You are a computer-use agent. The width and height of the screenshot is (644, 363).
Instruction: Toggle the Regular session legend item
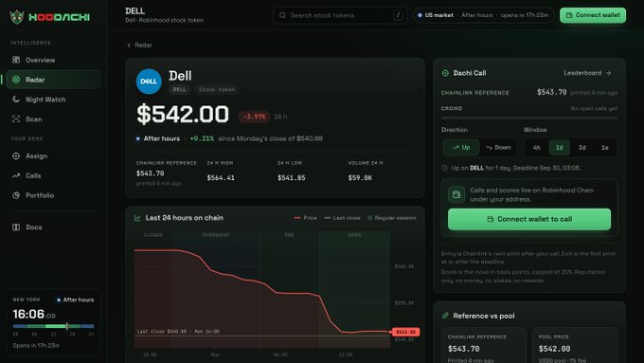point(391,218)
